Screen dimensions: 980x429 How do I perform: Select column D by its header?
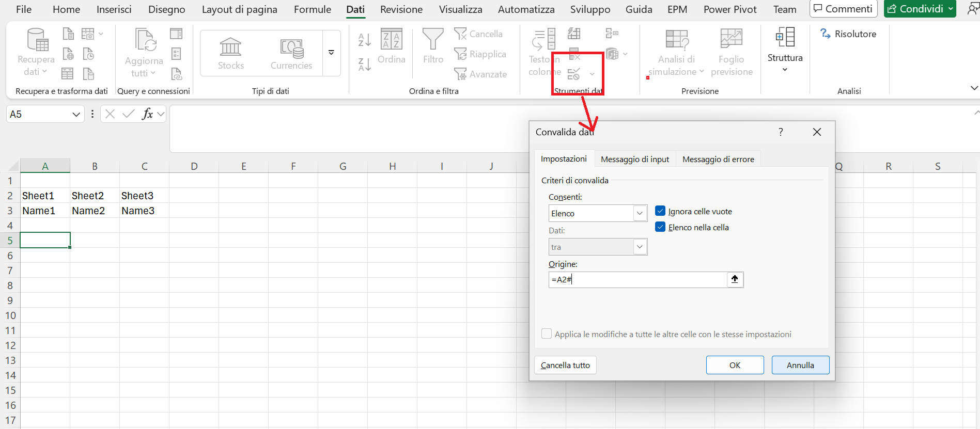click(194, 166)
